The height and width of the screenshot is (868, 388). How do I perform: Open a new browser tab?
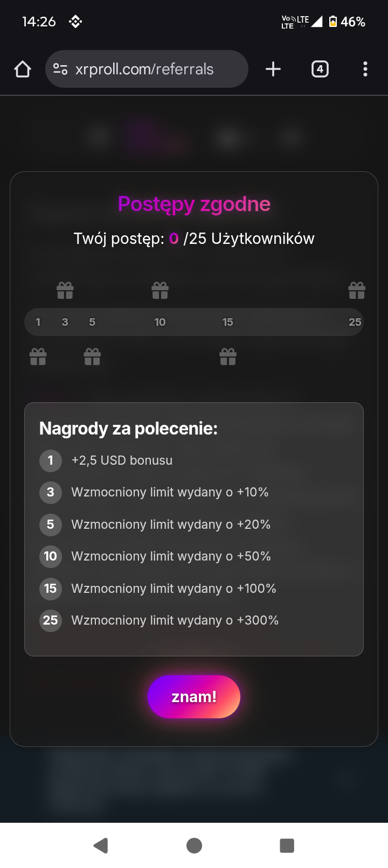tap(273, 69)
